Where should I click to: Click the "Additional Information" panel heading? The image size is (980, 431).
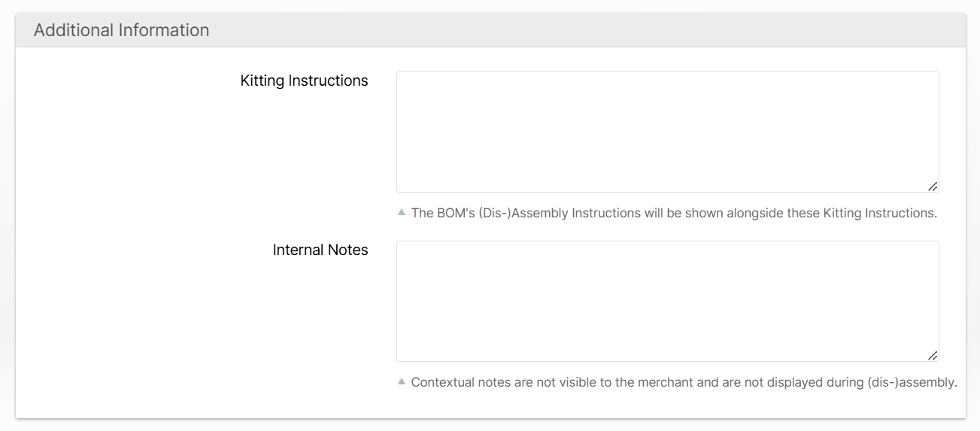click(122, 31)
